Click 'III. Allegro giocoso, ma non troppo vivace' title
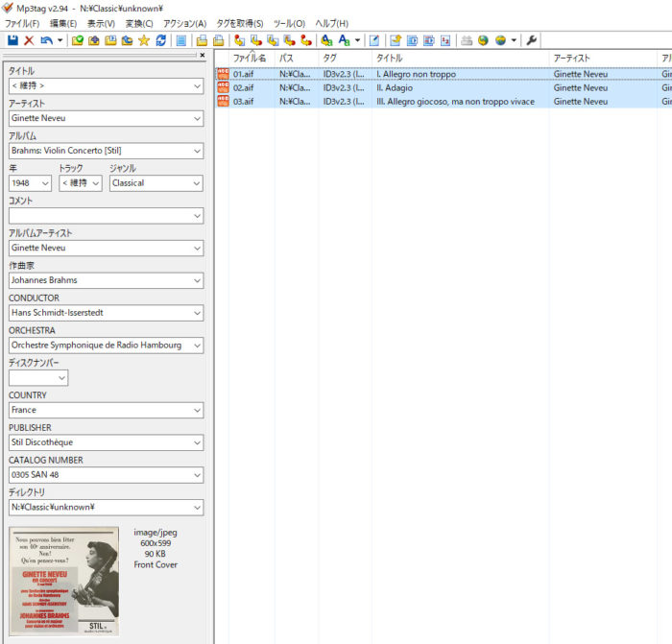 456,102
